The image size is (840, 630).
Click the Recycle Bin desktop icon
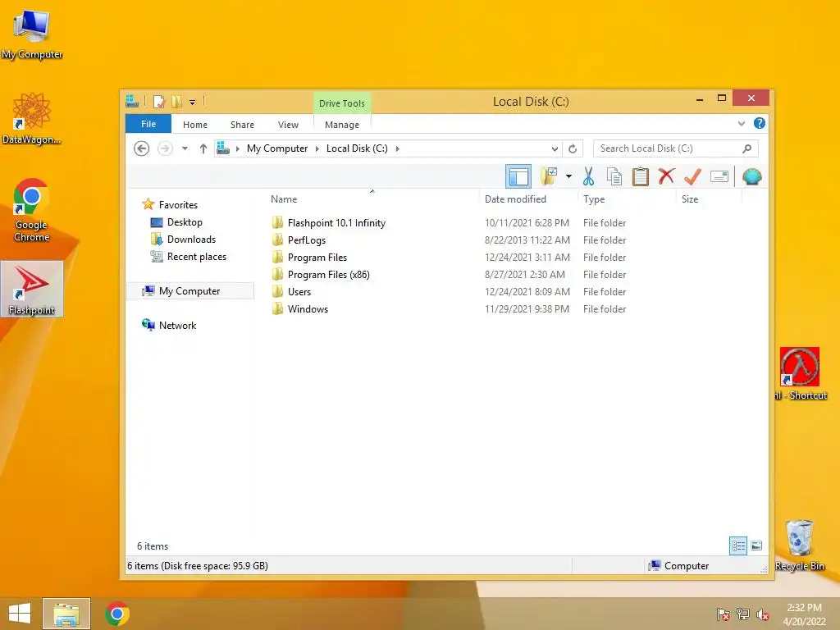(x=799, y=546)
